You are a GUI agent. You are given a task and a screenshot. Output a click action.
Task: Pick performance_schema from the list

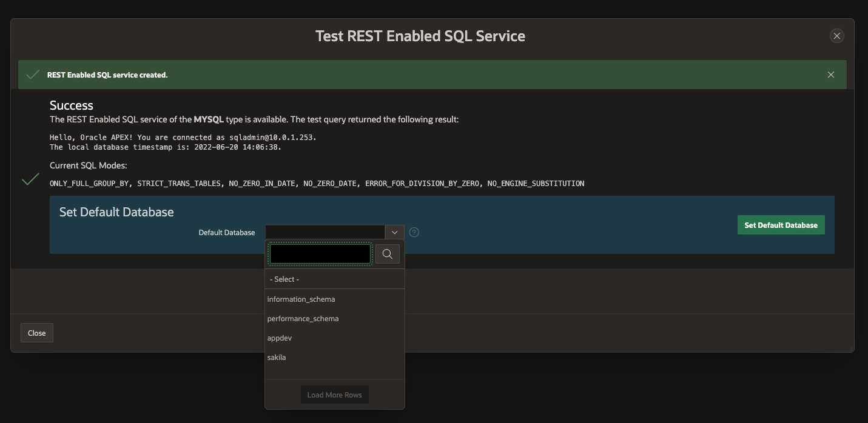(303, 318)
